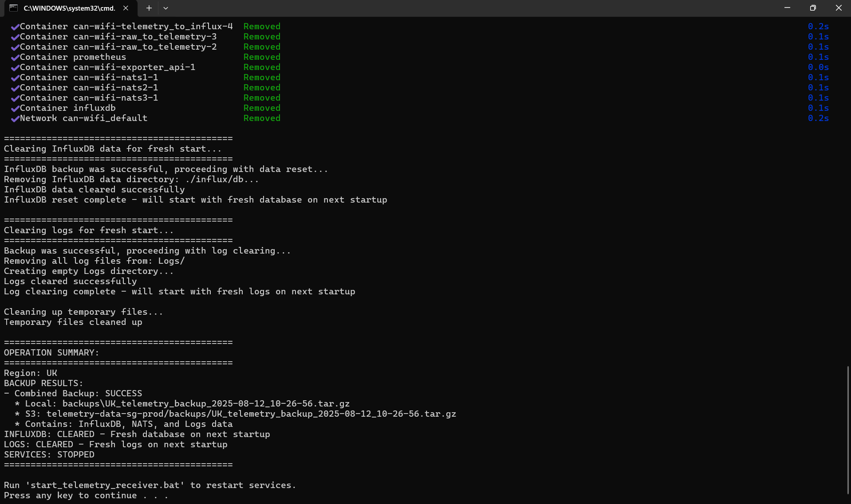Click the cmd icon in the tab
The image size is (851, 504).
tap(13, 8)
